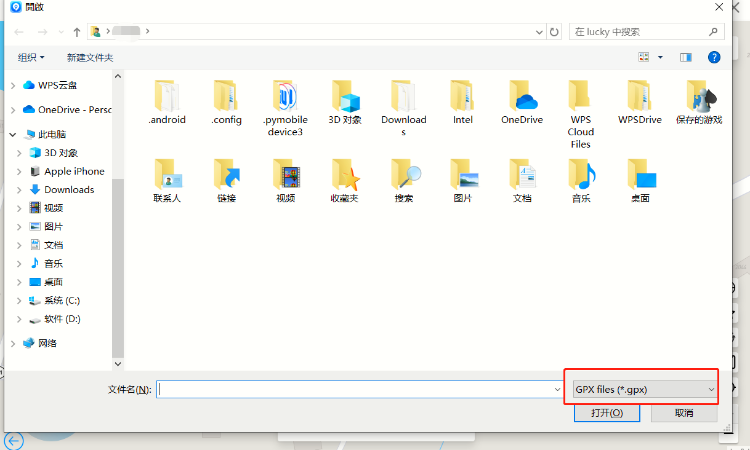Select 图片 in navigation pane
The height and width of the screenshot is (450, 750).
point(46,226)
